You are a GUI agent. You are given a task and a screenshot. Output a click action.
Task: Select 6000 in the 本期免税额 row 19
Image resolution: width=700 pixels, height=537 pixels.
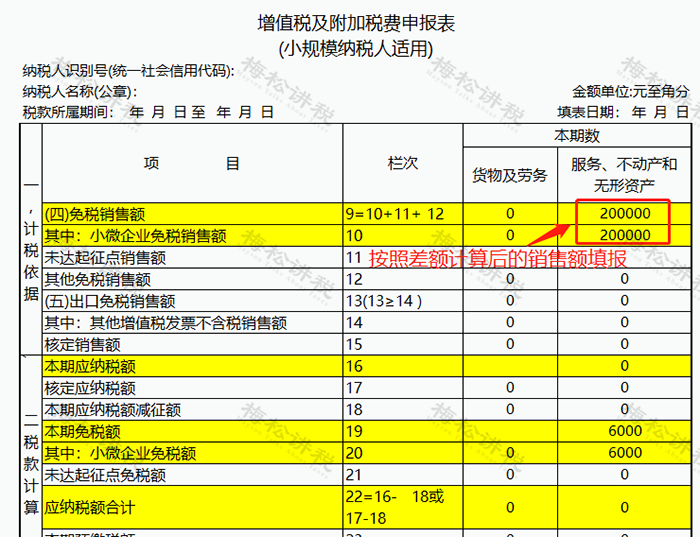pyautogui.click(x=625, y=431)
